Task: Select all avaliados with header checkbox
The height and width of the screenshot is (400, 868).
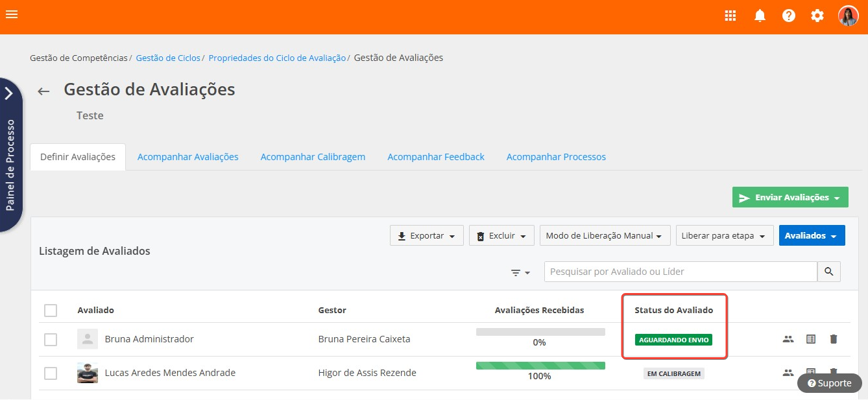Action: [x=51, y=311]
